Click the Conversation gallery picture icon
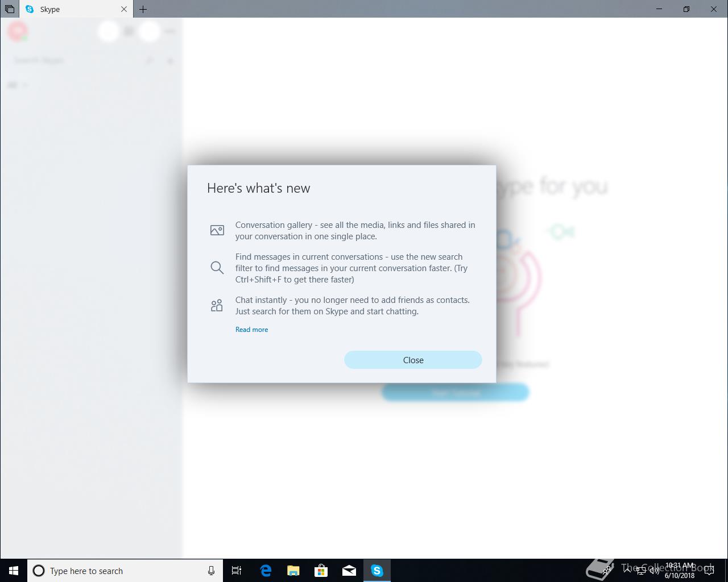The width and height of the screenshot is (728, 582). click(x=217, y=230)
